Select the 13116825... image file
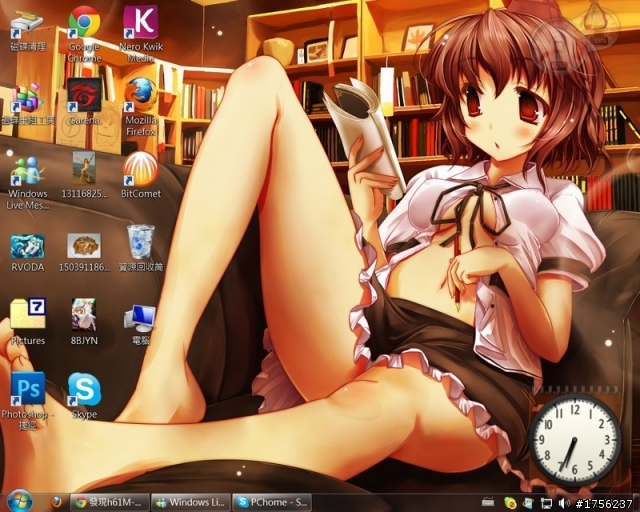 pos(84,176)
